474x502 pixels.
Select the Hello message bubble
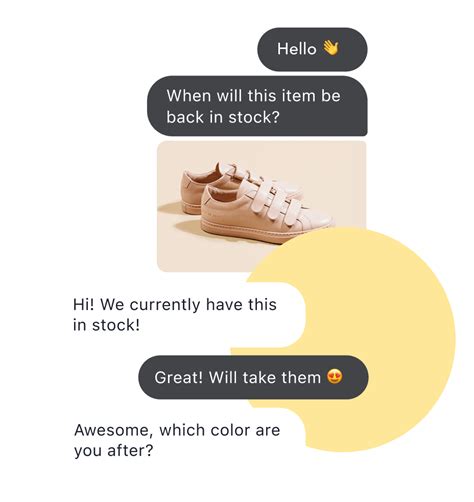click(312, 49)
